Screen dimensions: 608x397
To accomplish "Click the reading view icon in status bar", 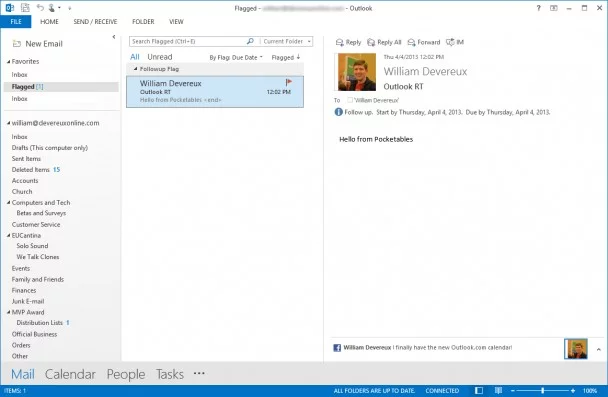I will pos(498,390).
